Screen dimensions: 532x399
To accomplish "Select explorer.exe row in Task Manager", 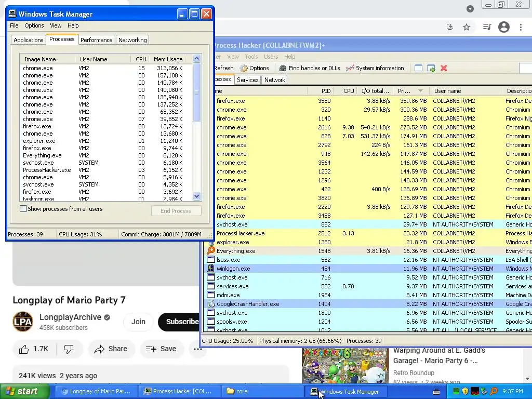I will pos(106,141).
